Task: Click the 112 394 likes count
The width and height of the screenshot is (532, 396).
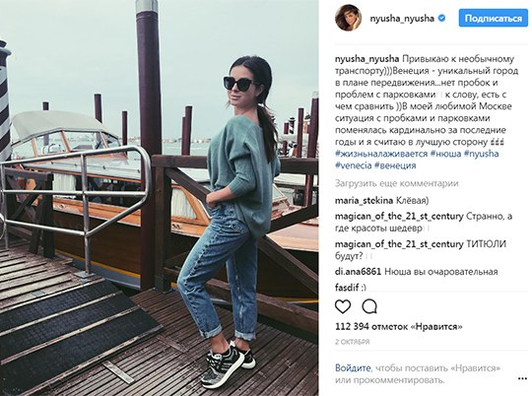Action: (399, 327)
